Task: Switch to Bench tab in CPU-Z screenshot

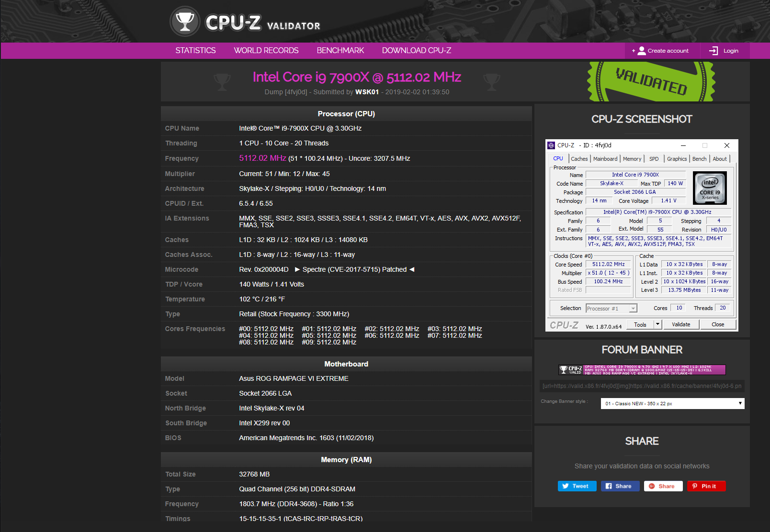Action: (700, 159)
